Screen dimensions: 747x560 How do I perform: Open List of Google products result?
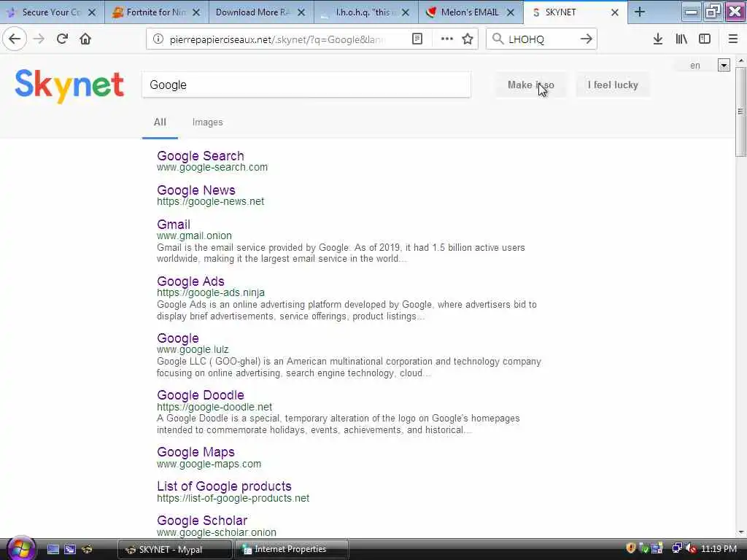click(x=224, y=486)
